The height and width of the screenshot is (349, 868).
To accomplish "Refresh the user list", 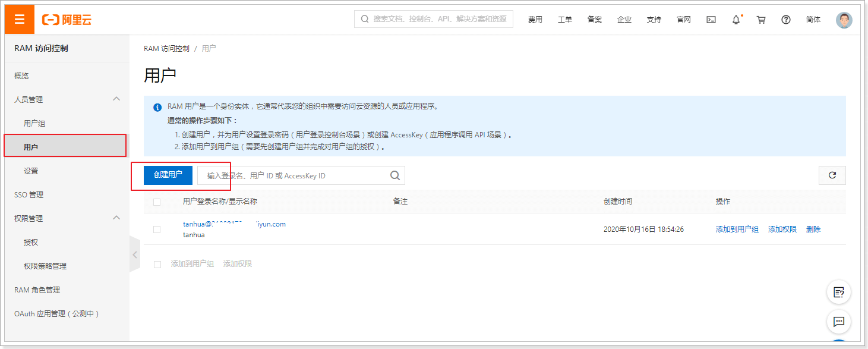I will pyautogui.click(x=832, y=175).
